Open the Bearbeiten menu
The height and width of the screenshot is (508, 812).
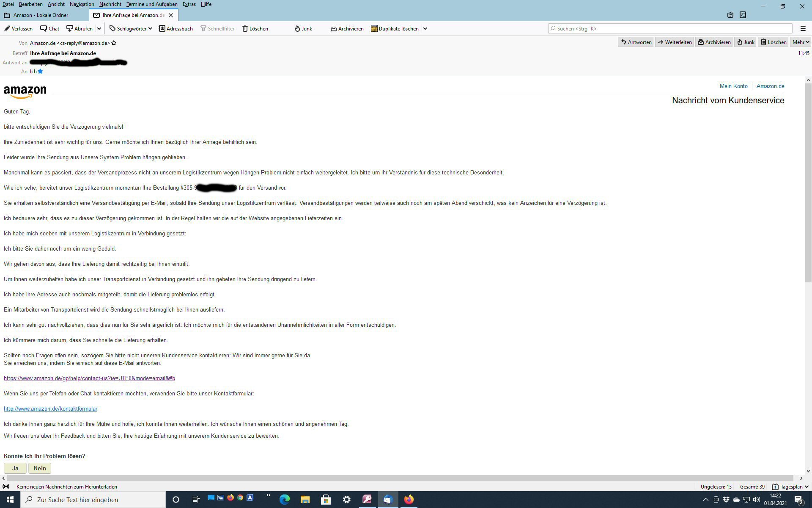point(30,4)
